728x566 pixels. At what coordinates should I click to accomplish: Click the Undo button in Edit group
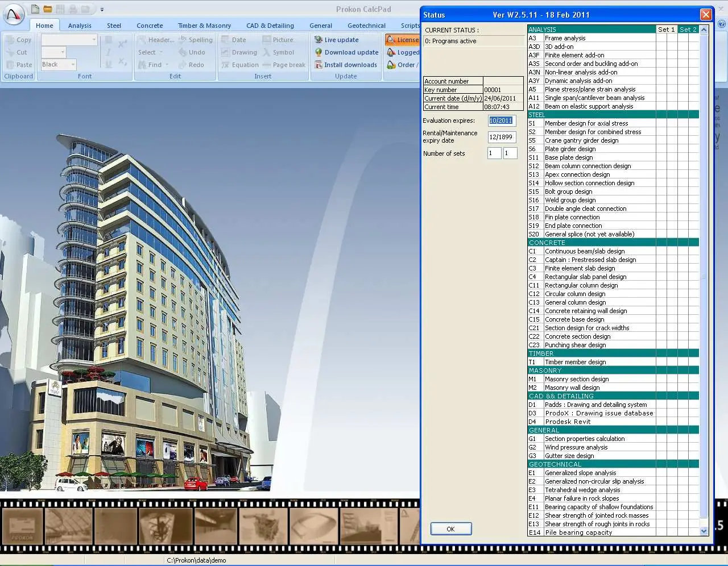point(192,52)
